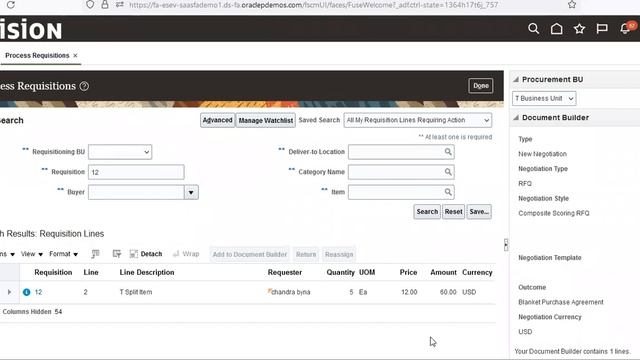Sort by Requester column header
This screenshot has height=360, width=640.
[x=285, y=272]
